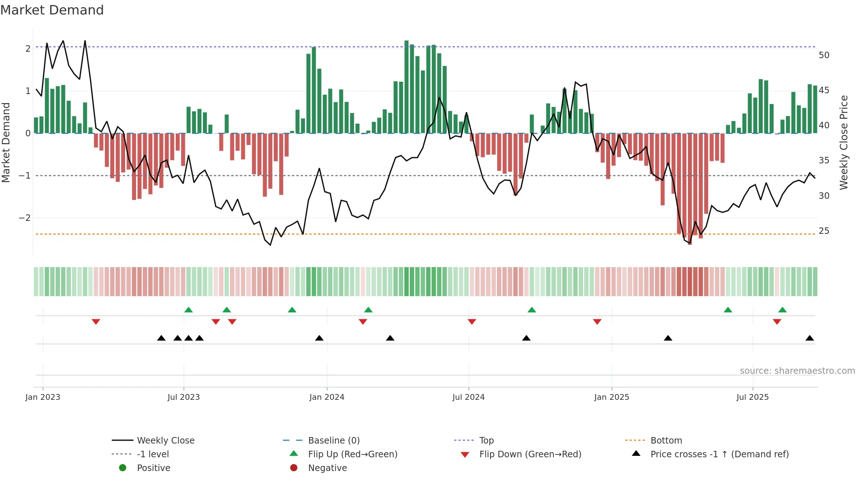Screen dimensions: 868x488
Task: Open the source: sharemaestro.com credit
Action: pos(797,371)
